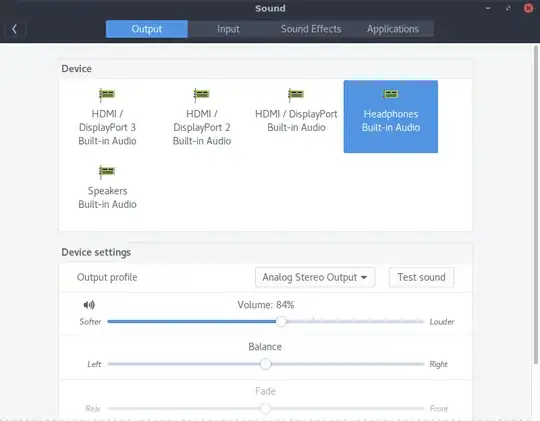The height and width of the screenshot is (421, 540).
Task: Click the Louder label
Action: pos(442,322)
